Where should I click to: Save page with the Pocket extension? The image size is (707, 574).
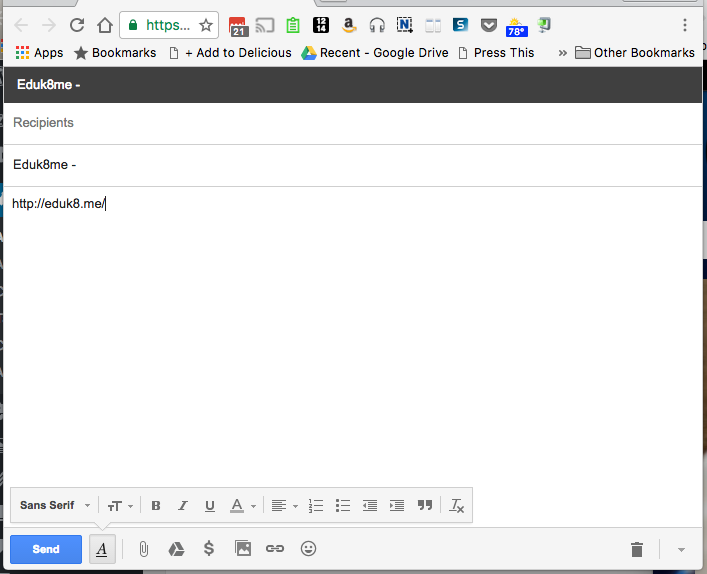pyautogui.click(x=488, y=25)
